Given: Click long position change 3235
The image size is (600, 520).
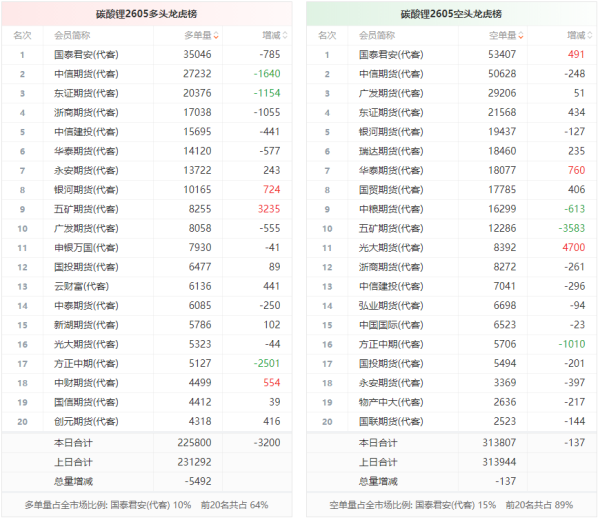Looking at the screenshot, I should (x=269, y=209).
